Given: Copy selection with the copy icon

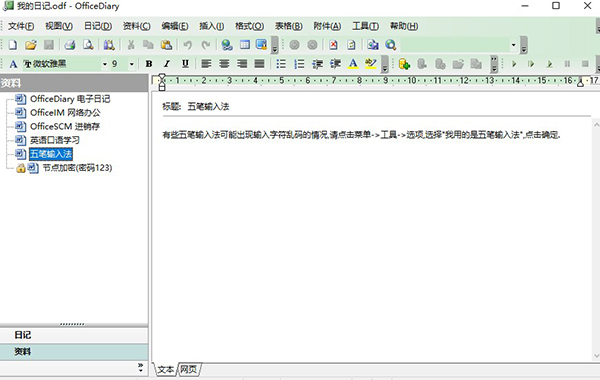Looking at the screenshot, I should pos(148,45).
